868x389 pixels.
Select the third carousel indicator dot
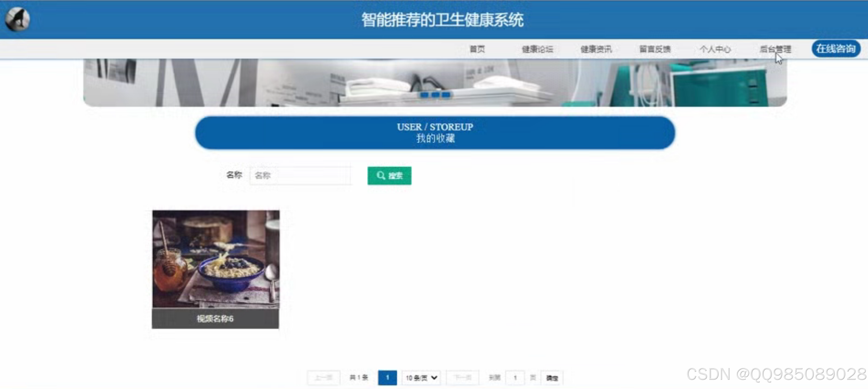point(446,95)
